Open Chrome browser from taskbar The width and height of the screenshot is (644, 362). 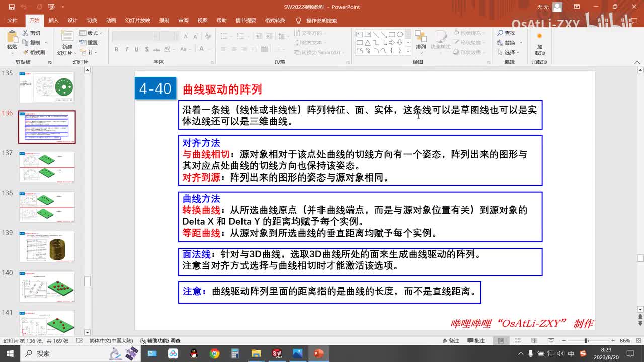[x=215, y=353]
